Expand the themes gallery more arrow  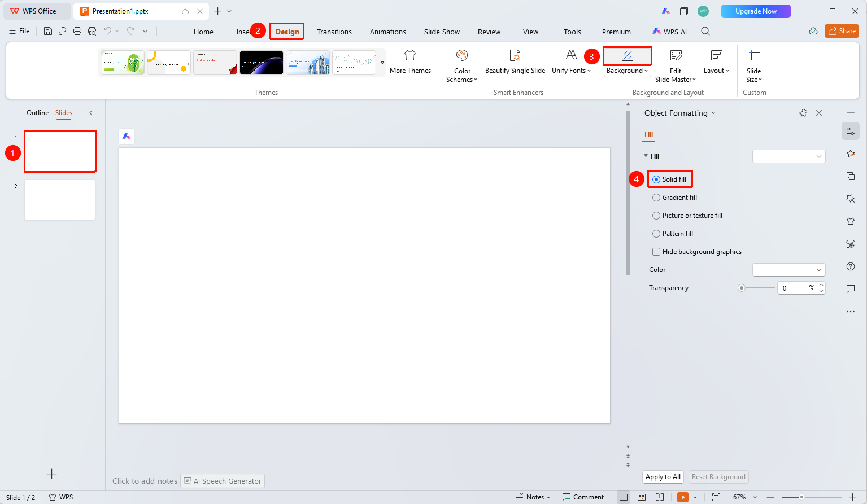(x=382, y=63)
